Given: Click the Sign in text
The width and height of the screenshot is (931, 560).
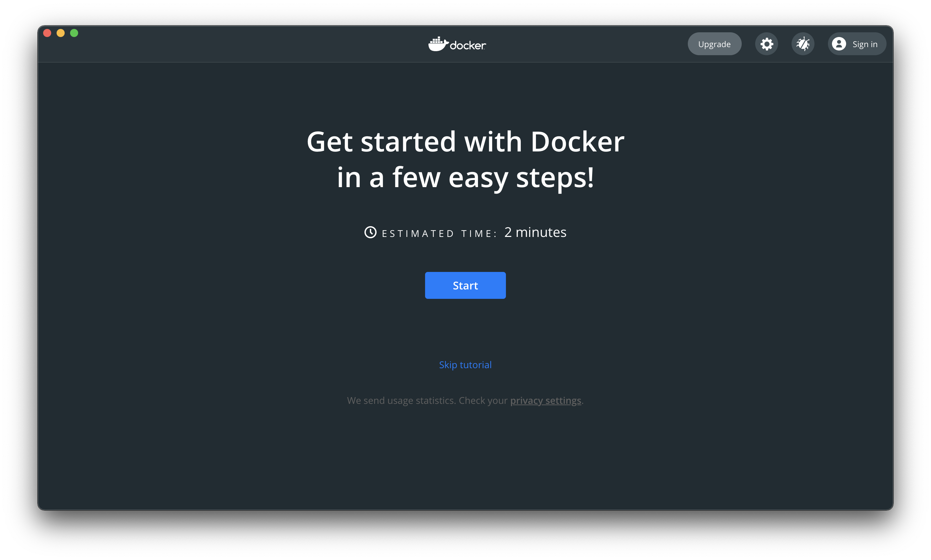Looking at the screenshot, I should pyautogui.click(x=865, y=44).
